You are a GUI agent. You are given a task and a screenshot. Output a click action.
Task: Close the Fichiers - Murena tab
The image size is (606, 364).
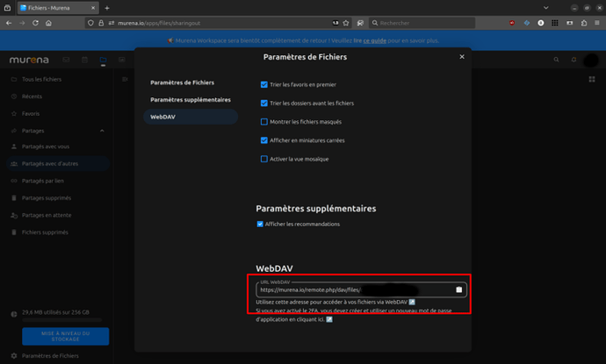[93, 8]
